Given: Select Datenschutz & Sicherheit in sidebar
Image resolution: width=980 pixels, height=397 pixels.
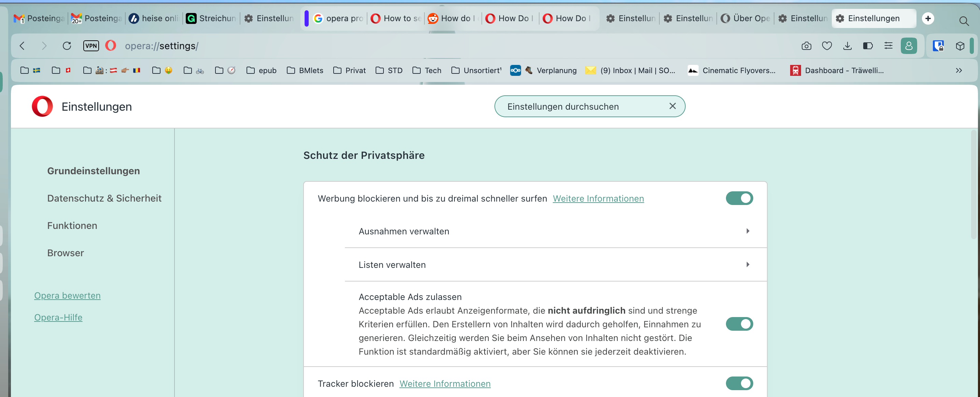Looking at the screenshot, I should 104,198.
